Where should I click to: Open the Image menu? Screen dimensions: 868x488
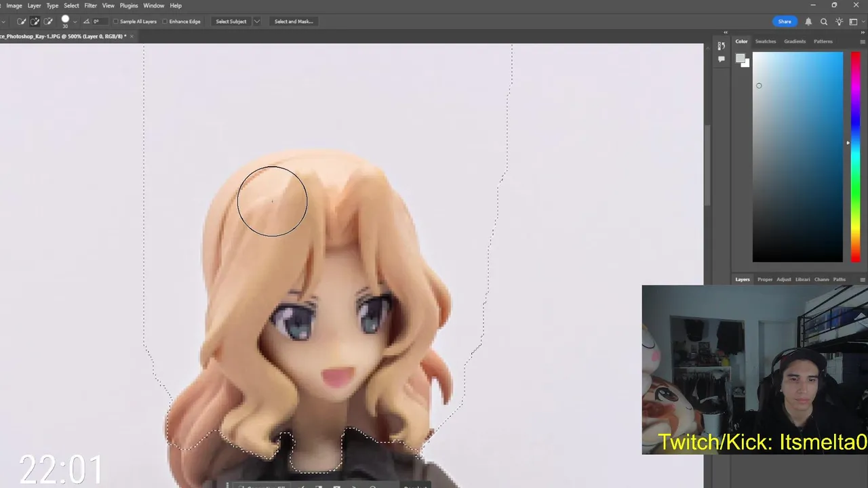click(x=14, y=5)
